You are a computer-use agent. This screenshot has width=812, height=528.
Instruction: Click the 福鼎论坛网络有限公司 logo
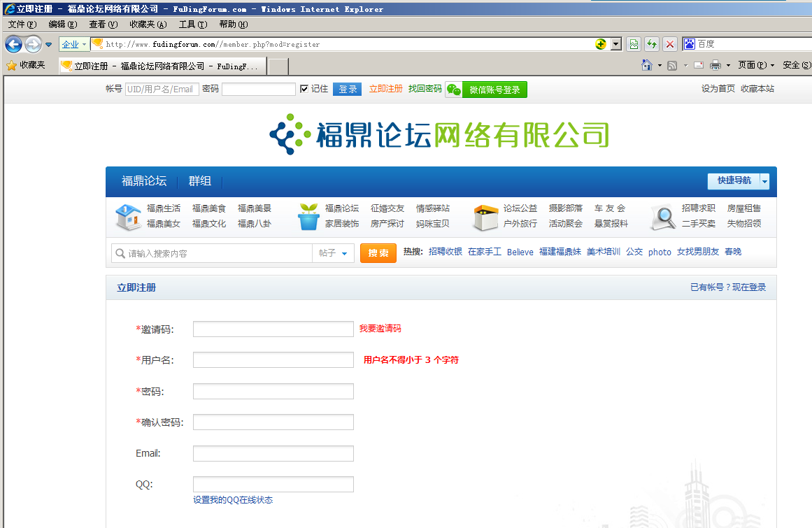point(439,134)
